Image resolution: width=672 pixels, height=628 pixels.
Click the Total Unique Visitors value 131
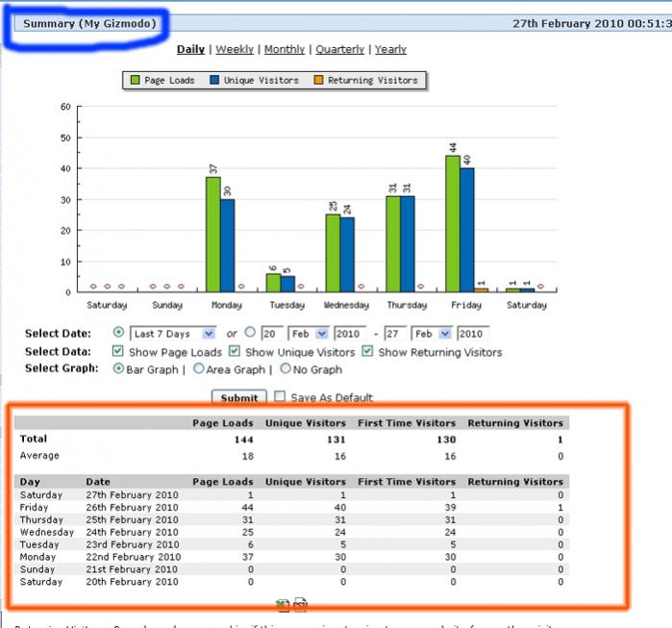pyautogui.click(x=336, y=440)
